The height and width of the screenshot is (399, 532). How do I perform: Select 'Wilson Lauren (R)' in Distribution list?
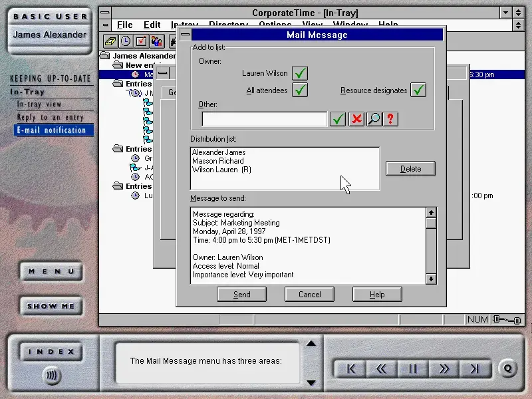pos(221,170)
